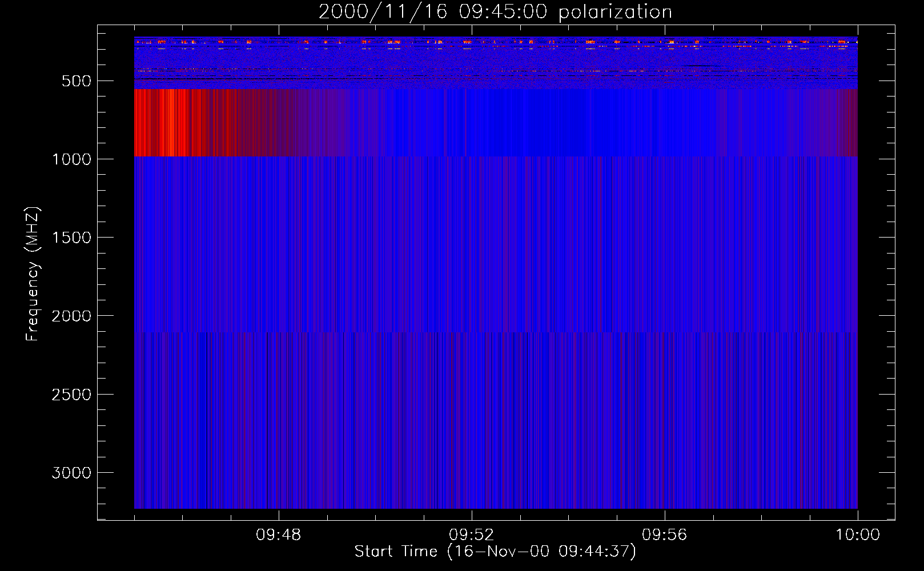Select the 'Frequency (MHZ)' axis label
This screenshot has width=924, height=571.
pyautogui.click(x=33, y=274)
